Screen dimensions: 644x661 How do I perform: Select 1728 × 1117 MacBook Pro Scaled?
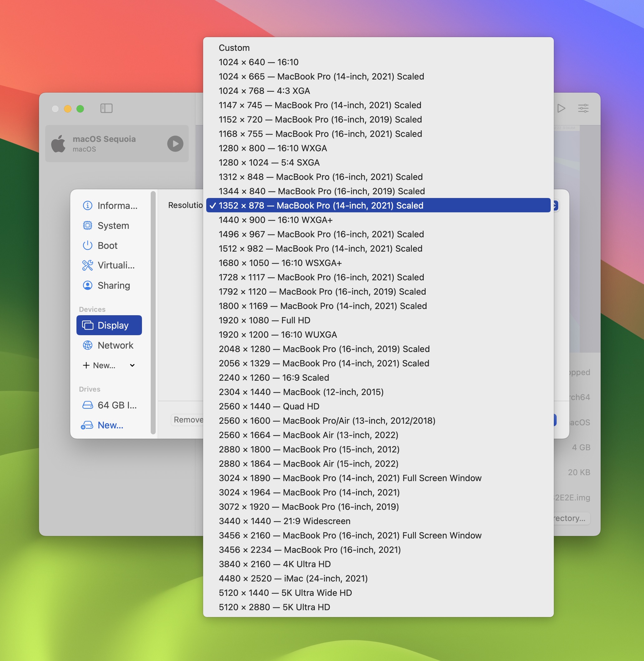[x=378, y=277]
